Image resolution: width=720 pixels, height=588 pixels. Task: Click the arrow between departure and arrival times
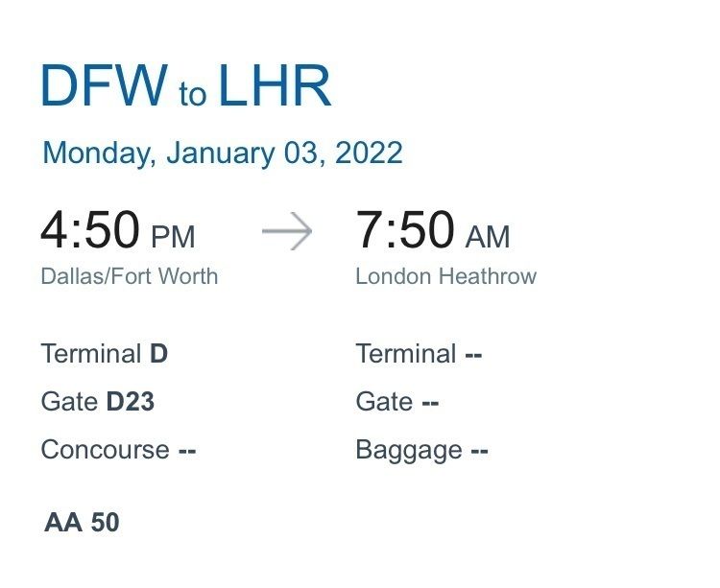[x=287, y=233]
